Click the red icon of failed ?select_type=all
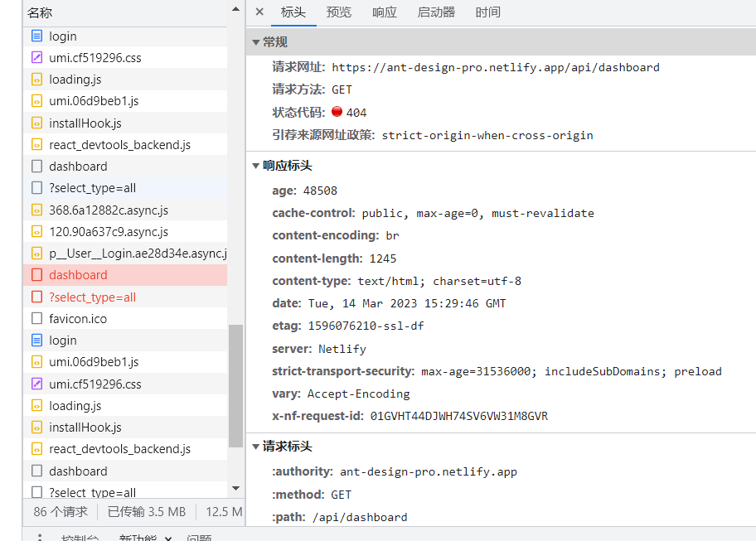Screen dimensions: 756x541 [x=36, y=297]
